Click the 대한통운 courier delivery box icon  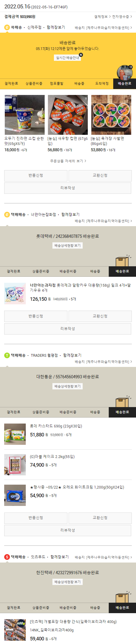[x=122, y=401]
